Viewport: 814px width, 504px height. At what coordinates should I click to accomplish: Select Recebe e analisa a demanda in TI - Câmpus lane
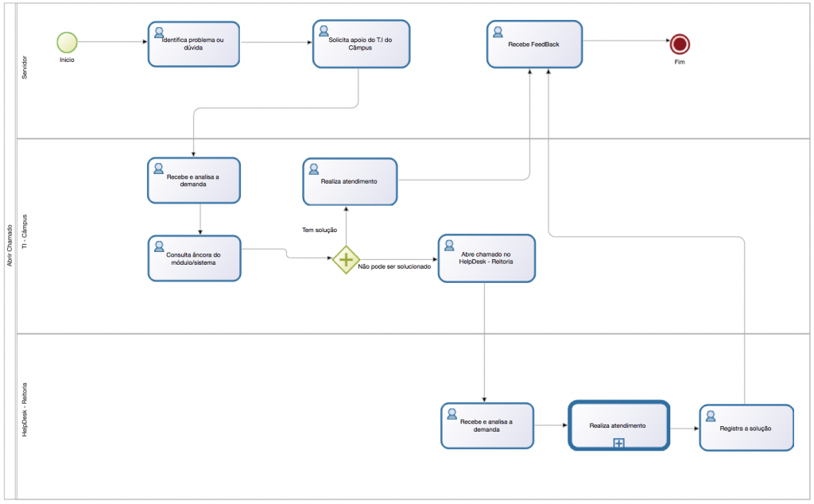[192, 180]
